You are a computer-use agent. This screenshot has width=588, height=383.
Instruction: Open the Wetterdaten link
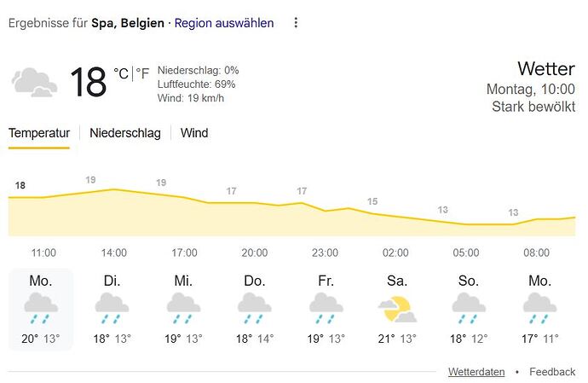(476, 372)
